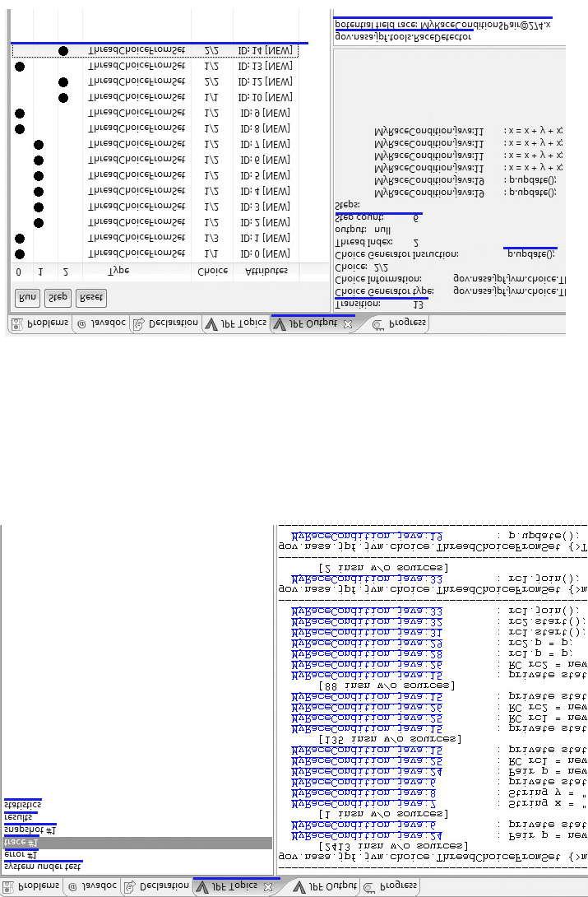Screen dimensions: 588x897
Task: Select the JPF Output tab in upper panel
Action: pos(313,323)
